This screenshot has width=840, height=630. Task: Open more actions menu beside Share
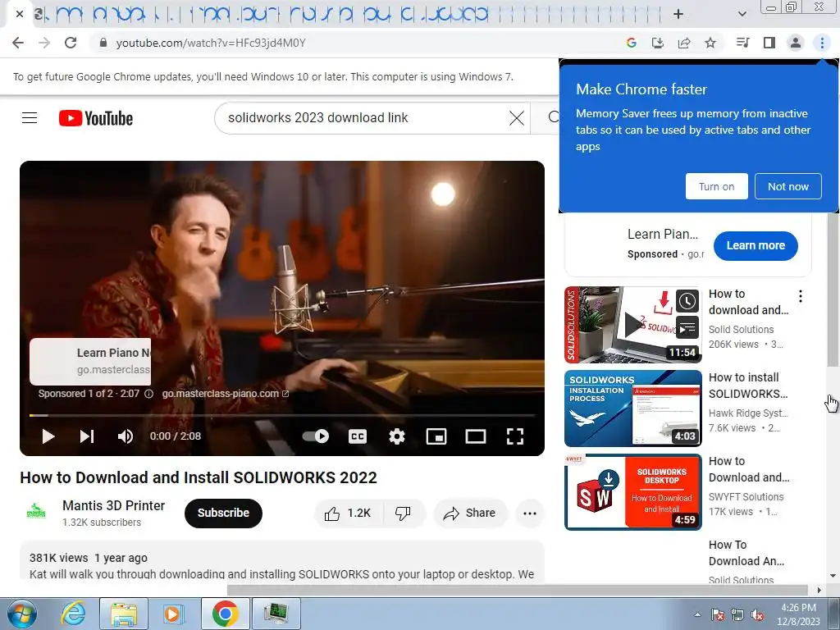click(x=530, y=514)
